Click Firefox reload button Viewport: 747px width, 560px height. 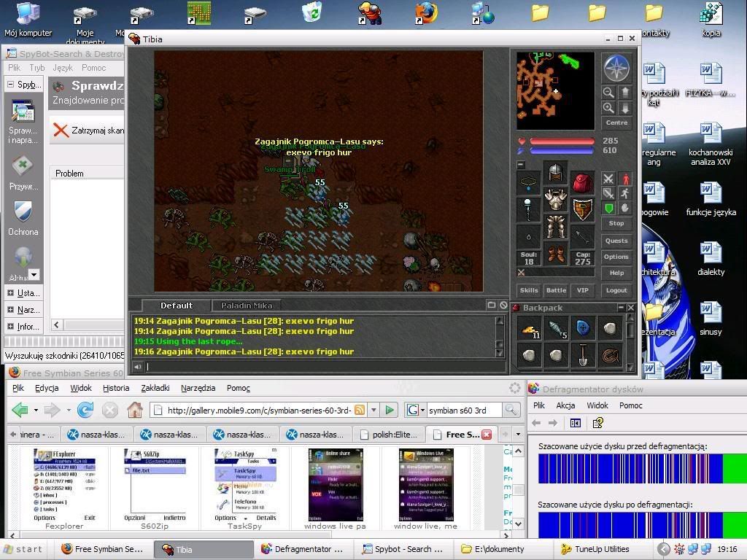click(85, 410)
